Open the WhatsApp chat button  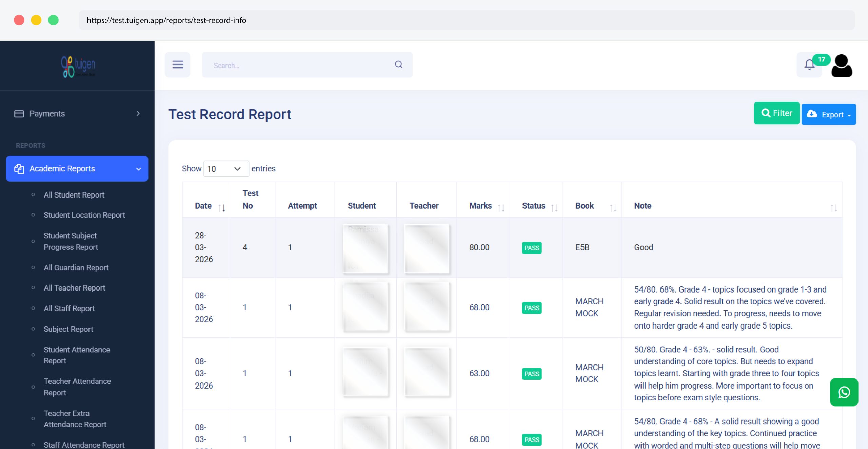pyautogui.click(x=844, y=392)
